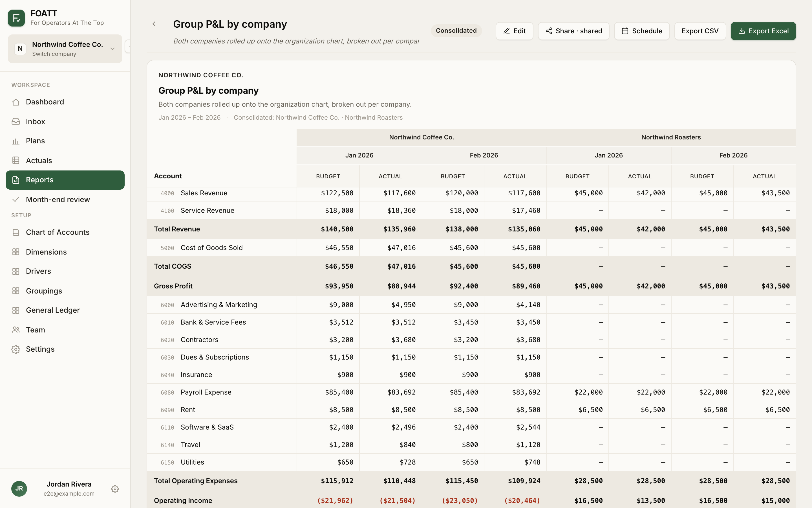Click Export CSV
The height and width of the screenshot is (508, 812).
pyautogui.click(x=700, y=31)
